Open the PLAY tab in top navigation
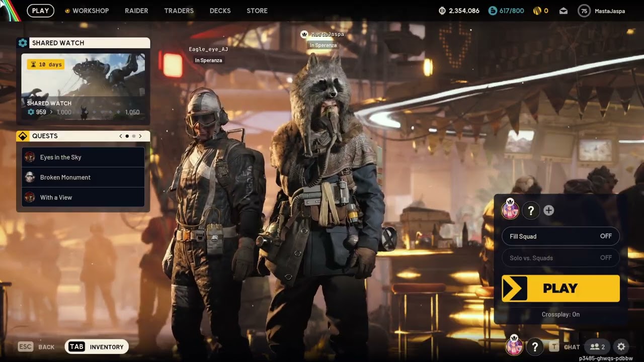The image size is (644, 362). click(40, 11)
